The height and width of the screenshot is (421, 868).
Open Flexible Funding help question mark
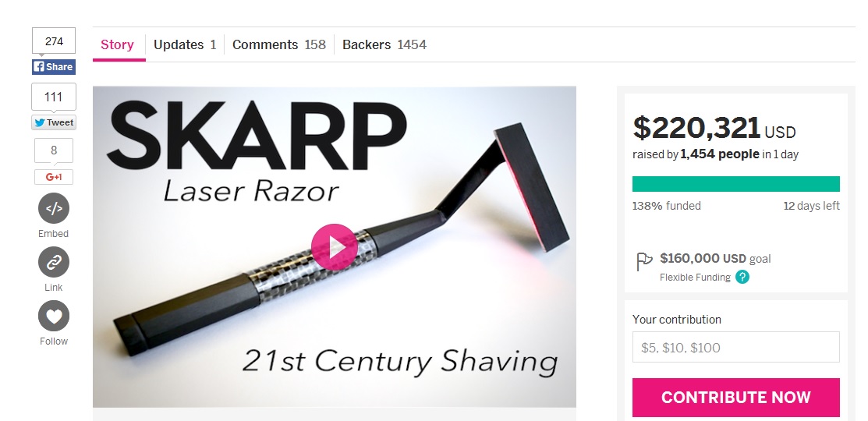(742, 278)
